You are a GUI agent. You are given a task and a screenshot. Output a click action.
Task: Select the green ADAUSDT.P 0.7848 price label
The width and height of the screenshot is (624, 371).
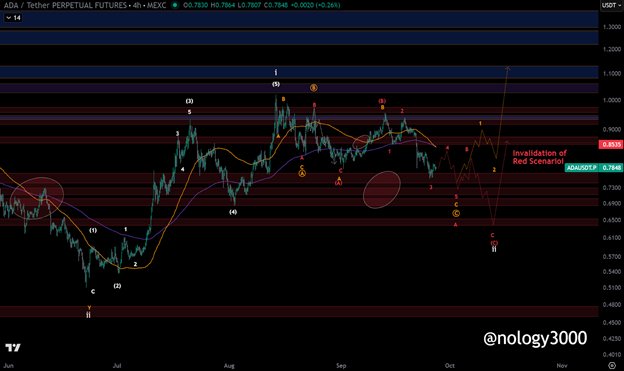(593, 168)
